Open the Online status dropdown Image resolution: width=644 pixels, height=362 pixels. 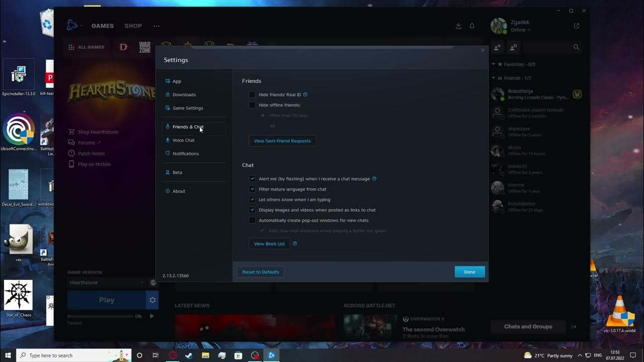pos(521,30)
